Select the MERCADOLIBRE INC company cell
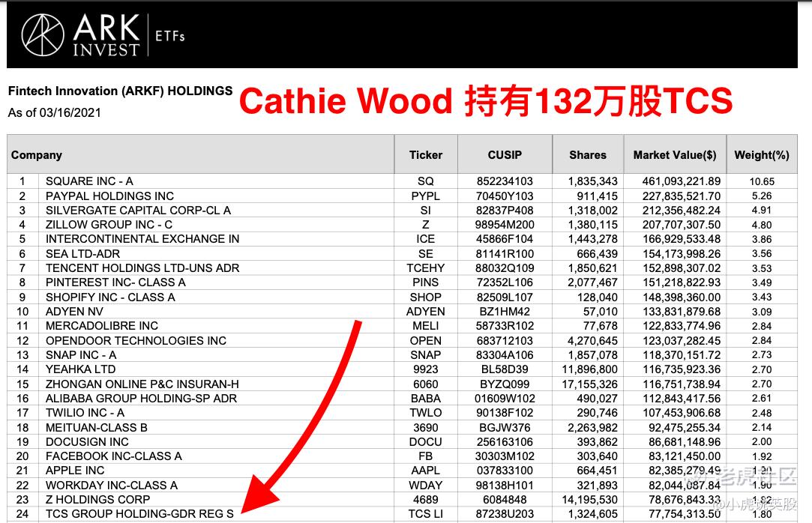 216,326
